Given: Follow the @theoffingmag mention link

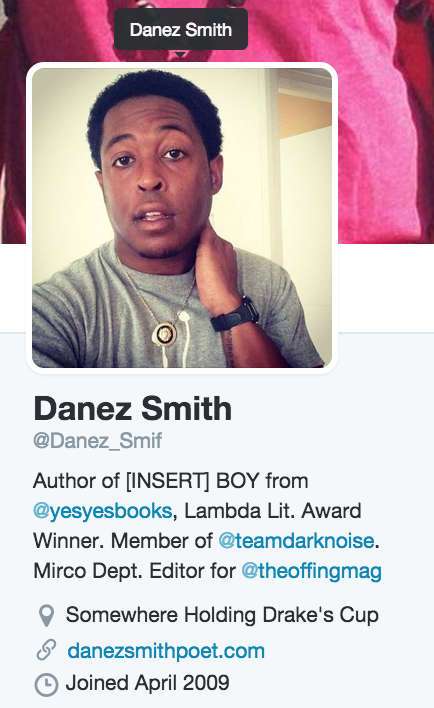Looking at the screenshot, I should [312, 571].
